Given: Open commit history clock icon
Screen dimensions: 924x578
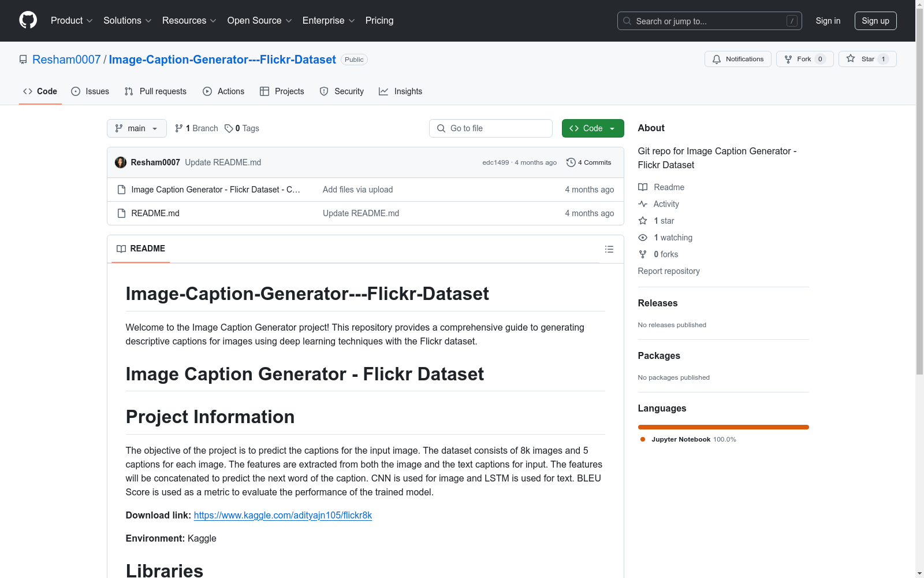Looking at the screenshot, I should 571,162.
